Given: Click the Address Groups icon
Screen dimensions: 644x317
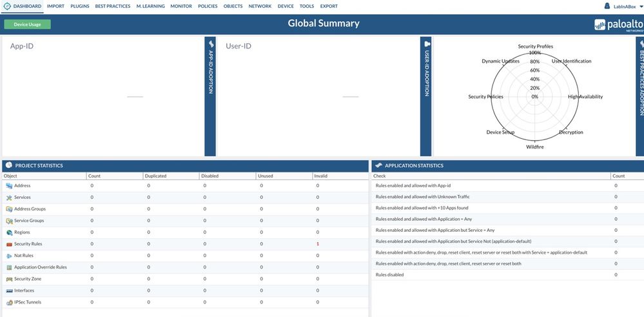Looking at the screenshot, I should [9, 209].
